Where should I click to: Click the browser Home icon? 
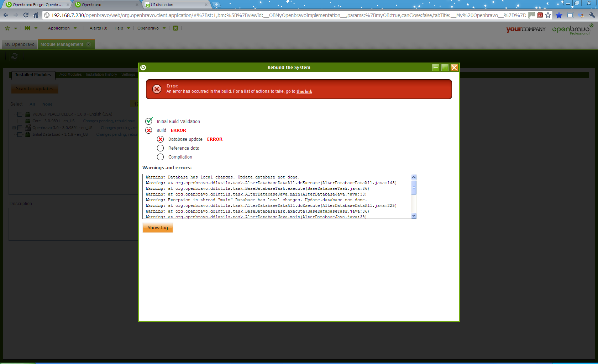click(36, 15)
